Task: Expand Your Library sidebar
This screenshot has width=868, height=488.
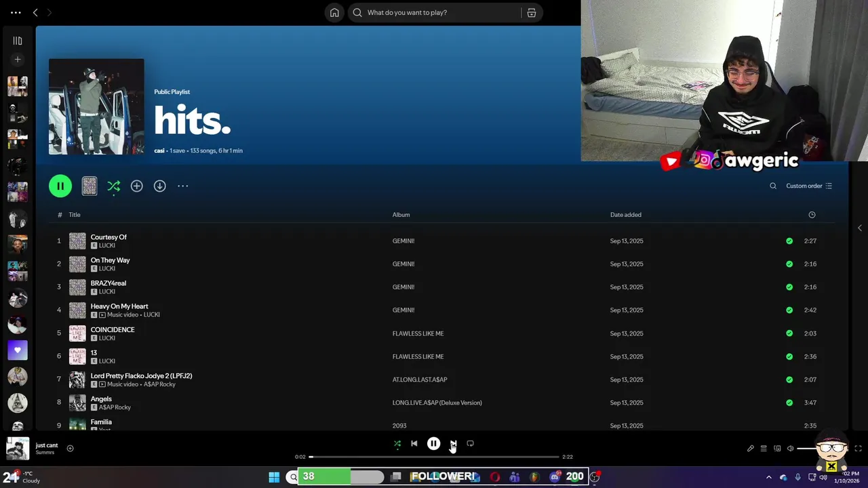Action: click(x=18, y=41)
